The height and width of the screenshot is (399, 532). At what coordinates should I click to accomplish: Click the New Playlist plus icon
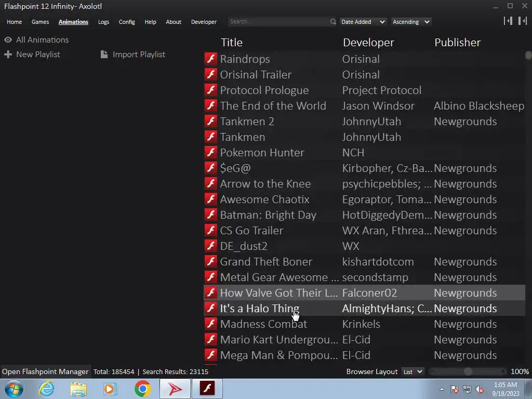coord(8,54)
